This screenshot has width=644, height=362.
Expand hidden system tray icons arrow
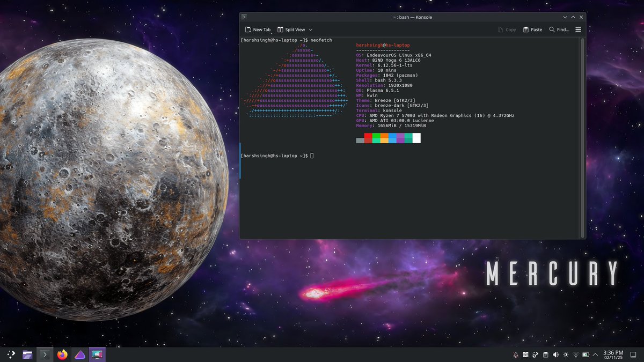click(x=595, y=355)
